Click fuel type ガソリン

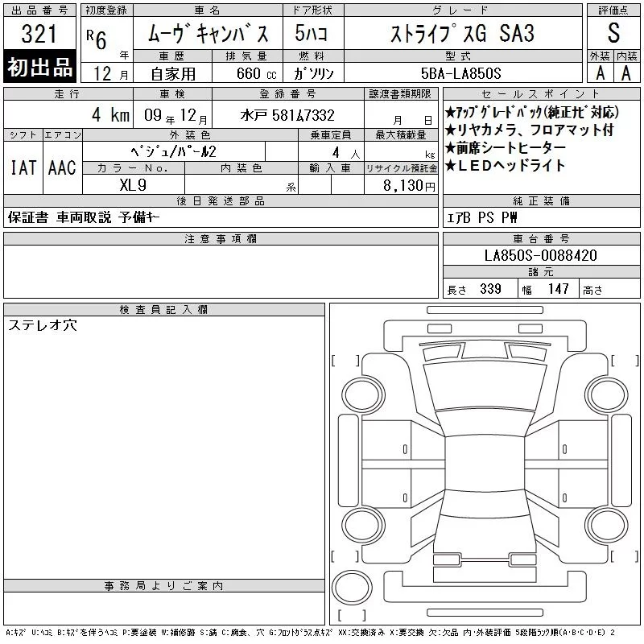313,74
